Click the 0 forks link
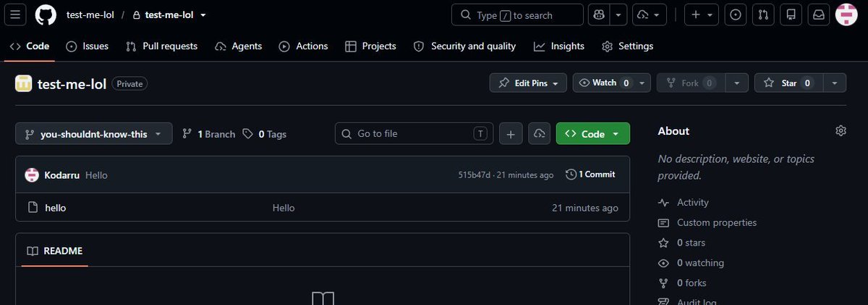This screenshot has width=868, height=305. (x=682, y=283)
